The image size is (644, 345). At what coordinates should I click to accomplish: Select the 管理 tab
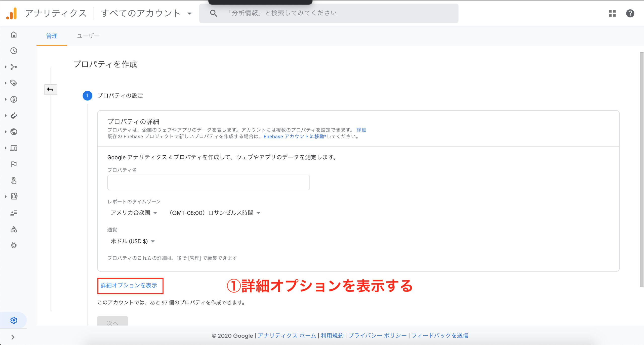[x=52, y=36]
